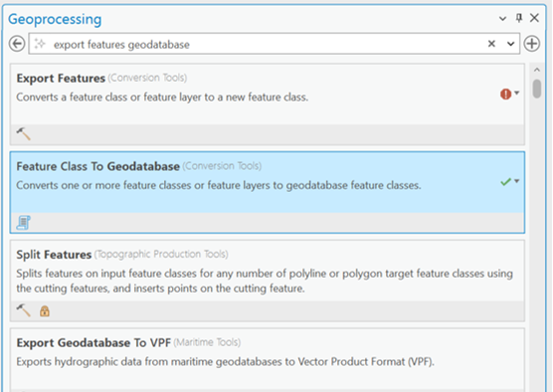This screenshot has width=553, height=392.
Task: Close the Geoprocessing pane
Action: (534, 18)
